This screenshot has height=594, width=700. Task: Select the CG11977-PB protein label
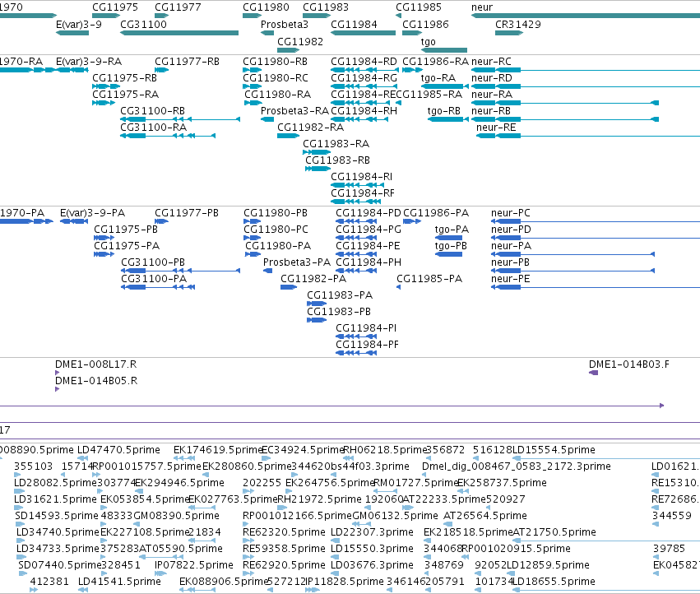[187, 213]
